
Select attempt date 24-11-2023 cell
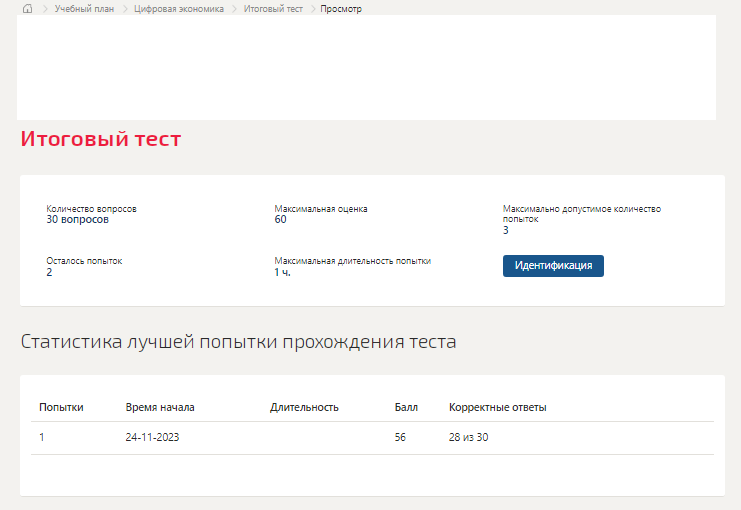tap(152, 437)
